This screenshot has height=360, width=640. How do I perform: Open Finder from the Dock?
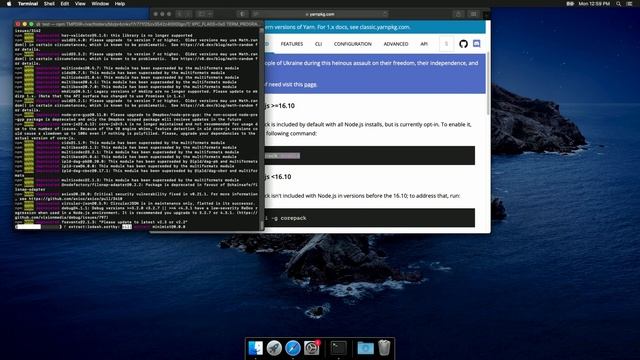(x=256, y=348)
